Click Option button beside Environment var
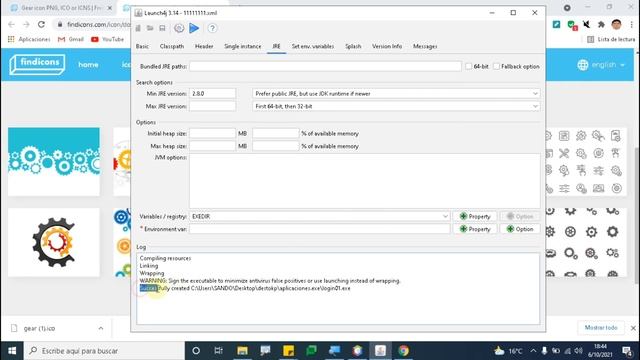640x360 pixels. click(x=520, y=229)
